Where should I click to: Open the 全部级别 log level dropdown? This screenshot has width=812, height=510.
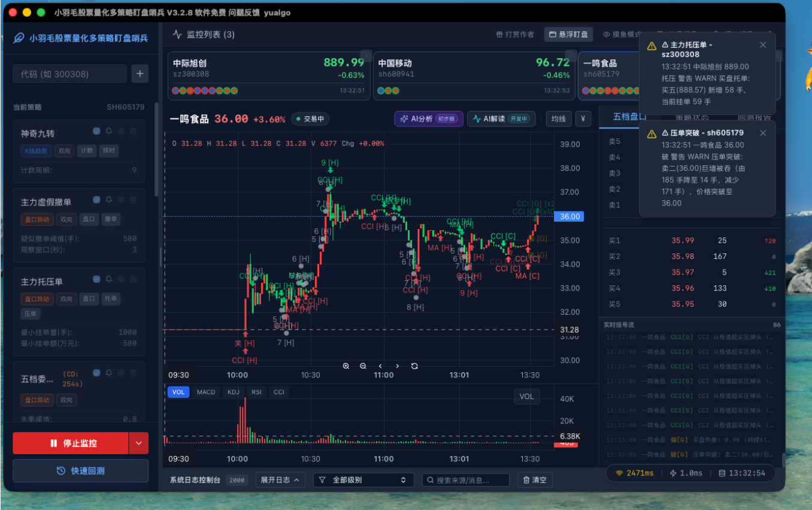tap(364, 480)
